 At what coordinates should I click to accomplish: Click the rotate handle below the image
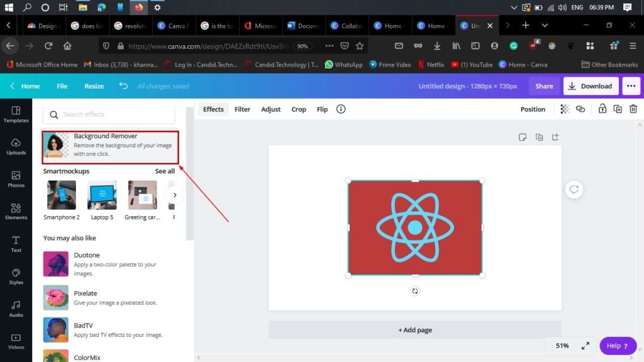pyautogui.click(x=415, y=291)
